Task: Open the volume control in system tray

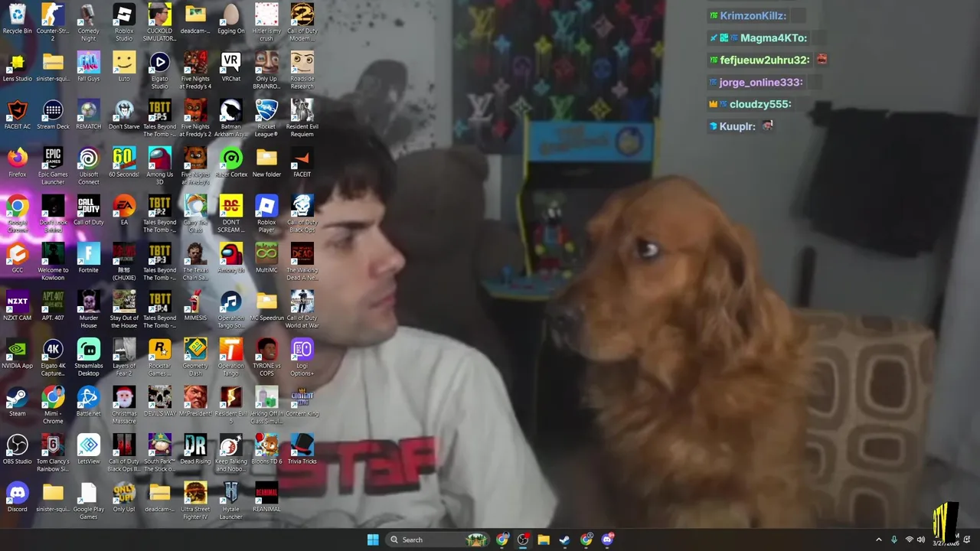Action: (x=921, y=540)
